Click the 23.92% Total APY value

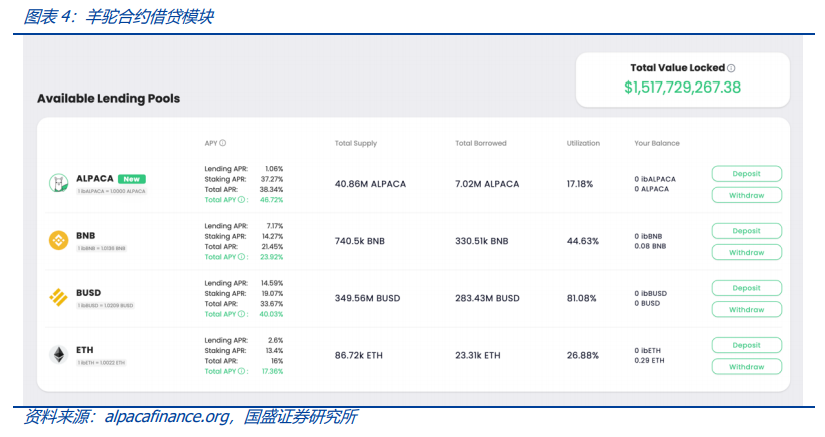pyautogui.click(x=271, y=257)
